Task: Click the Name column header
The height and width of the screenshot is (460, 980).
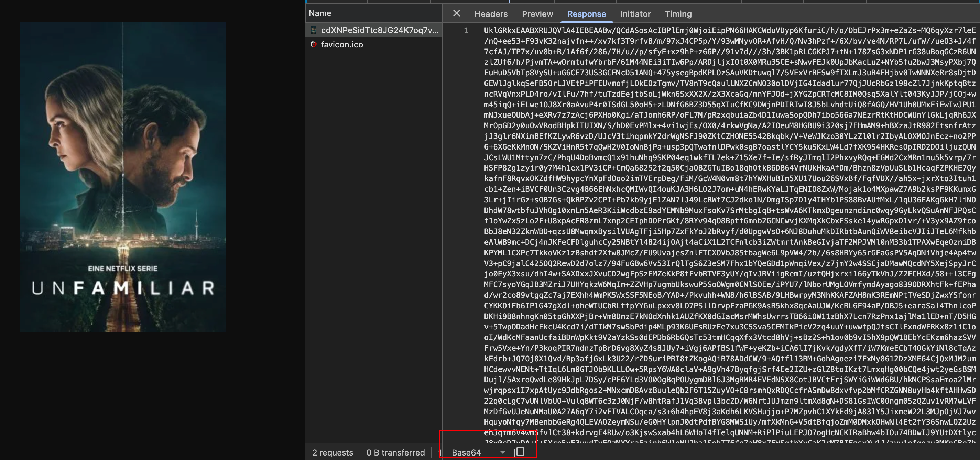Action: click(374, 13)
